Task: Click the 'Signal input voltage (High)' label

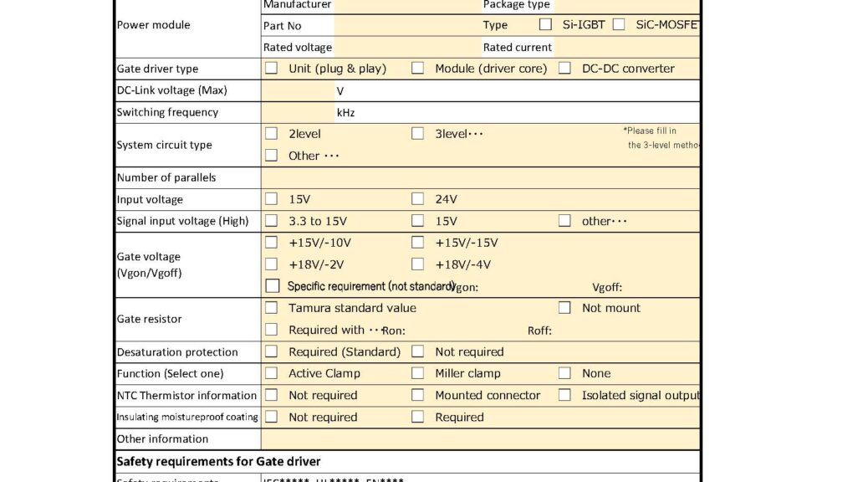Action: (x=182, y=221)
